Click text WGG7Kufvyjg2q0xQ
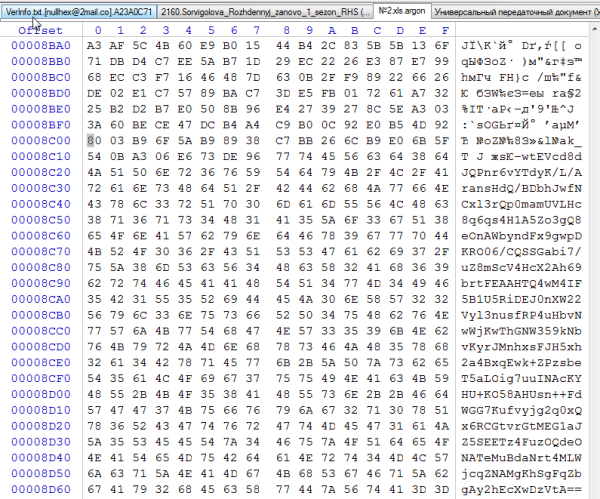Image resolution: width=600 pixels, height=499 pixels. click(x=522, y=410)
